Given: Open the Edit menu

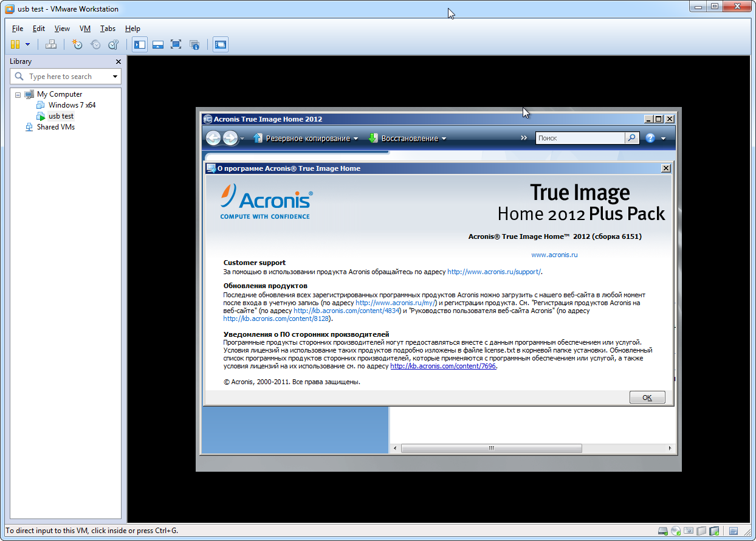Looking at the screenshot, I should pyautogui.click(x=39, y=29).
